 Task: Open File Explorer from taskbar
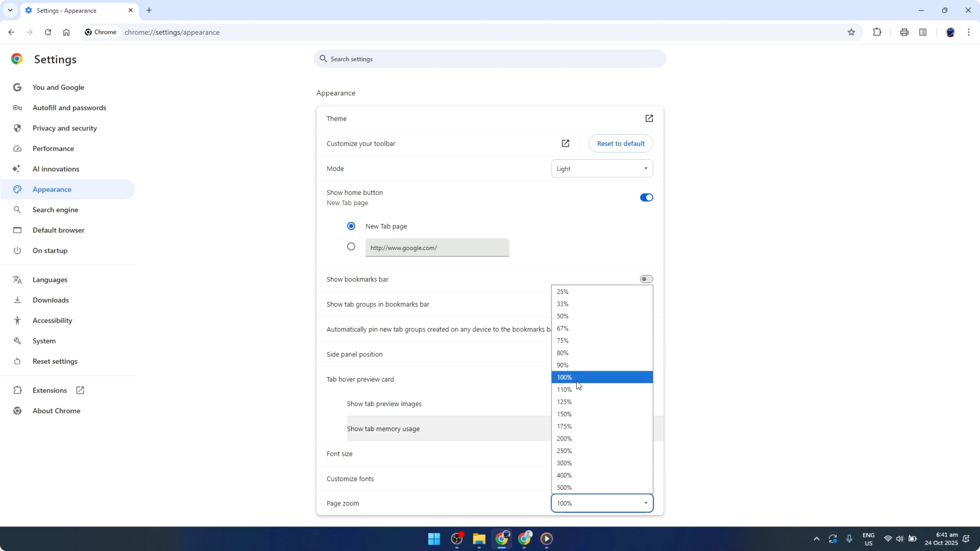pos(479,538)
